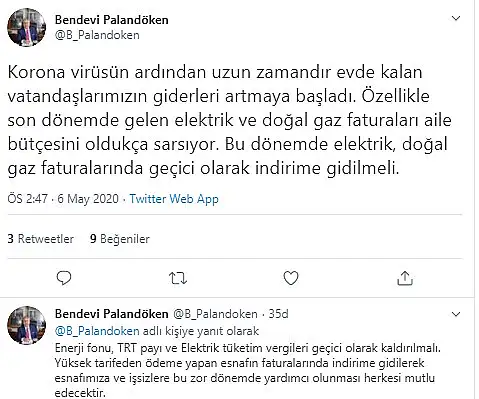Open grey @B_Palandoken handle in reply header
479x399 pixels.
(215, 314)
